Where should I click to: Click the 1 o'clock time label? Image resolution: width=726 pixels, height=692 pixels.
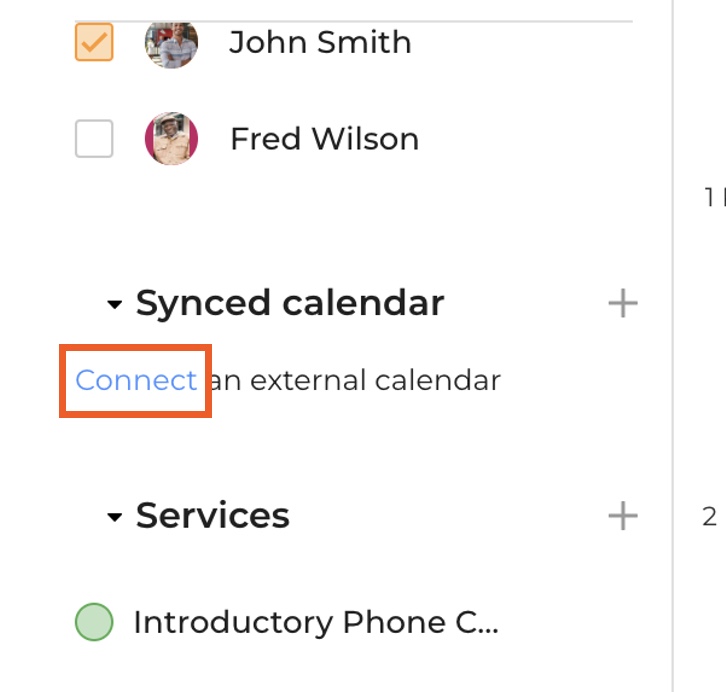pyautogui.click(x=712, y=198)
